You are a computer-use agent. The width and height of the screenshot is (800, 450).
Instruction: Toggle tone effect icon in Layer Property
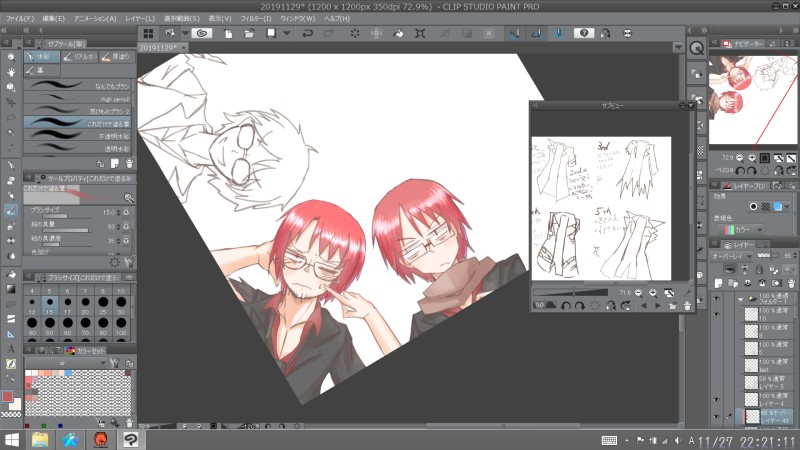(765, 207)
